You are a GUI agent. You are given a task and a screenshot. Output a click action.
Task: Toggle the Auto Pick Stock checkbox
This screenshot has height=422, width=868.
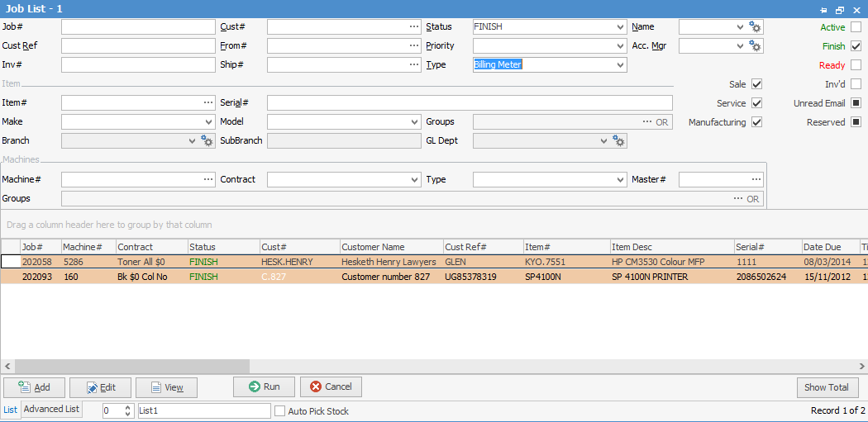click(x=280, y=411)
